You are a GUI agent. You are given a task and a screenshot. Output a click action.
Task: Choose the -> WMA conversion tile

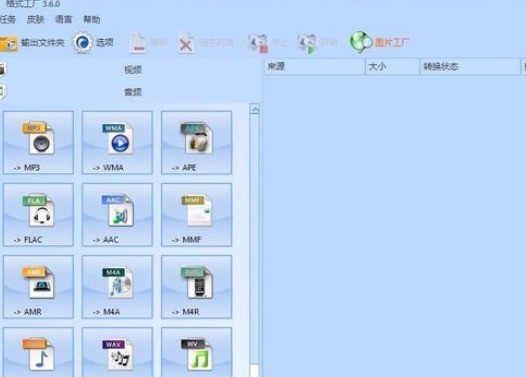[x=117, y=143]
